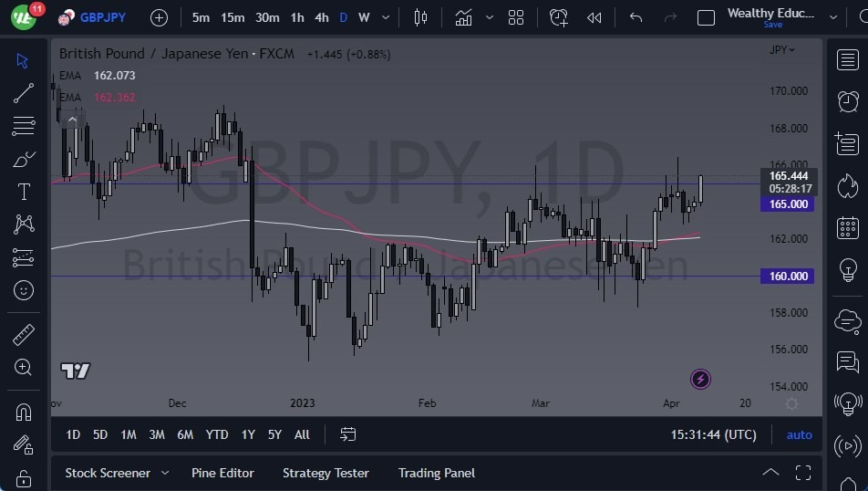The width and height of the screenshot is (868, 491).
Task: Set the date range to 3M
Action: click(x=157, y=434)
